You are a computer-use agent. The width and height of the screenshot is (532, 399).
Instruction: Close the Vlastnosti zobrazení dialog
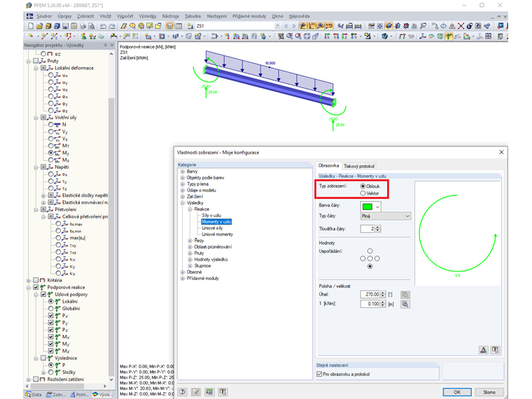click(x=501, y=153)
